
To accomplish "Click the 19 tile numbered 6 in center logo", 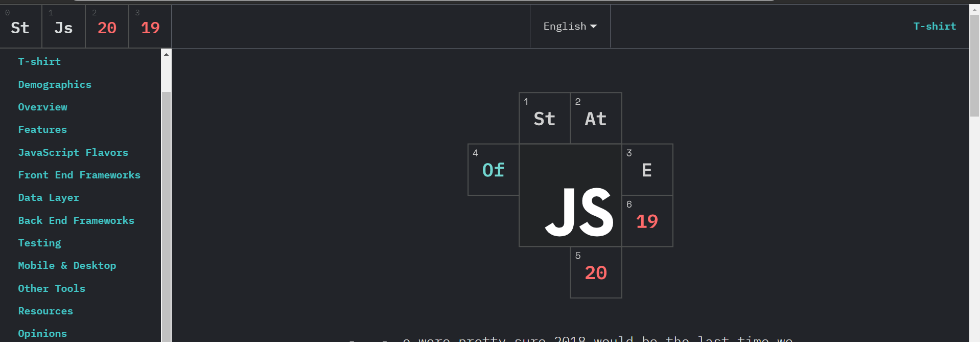I will 647,221.
